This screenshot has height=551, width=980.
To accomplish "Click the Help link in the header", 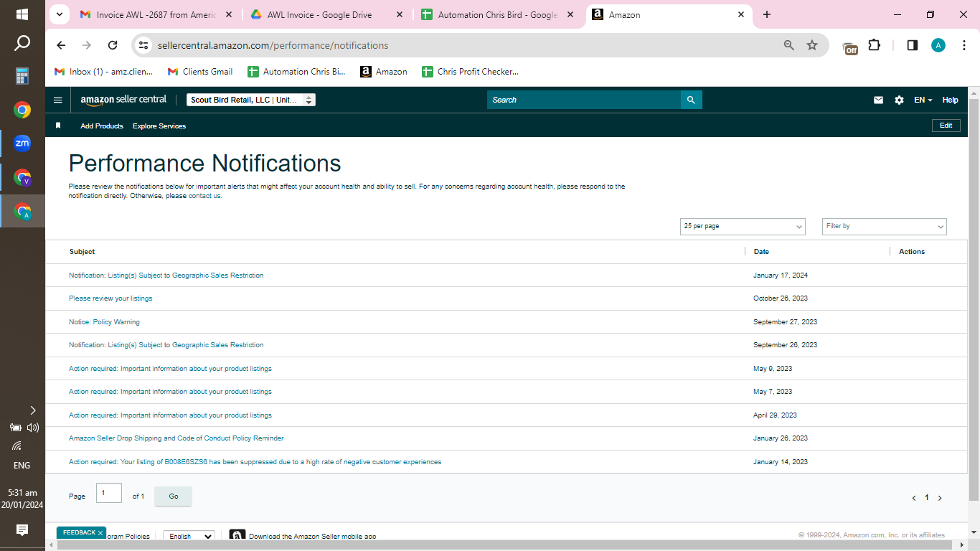I will [950, 100].
